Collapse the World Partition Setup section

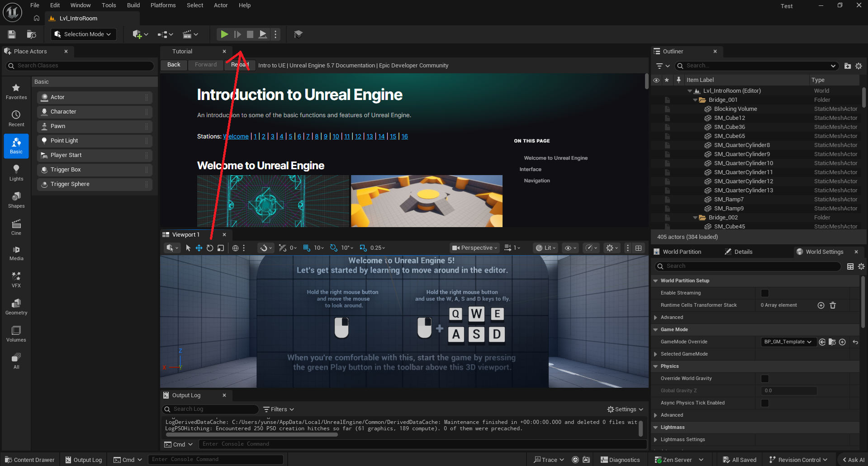[655, 281]
